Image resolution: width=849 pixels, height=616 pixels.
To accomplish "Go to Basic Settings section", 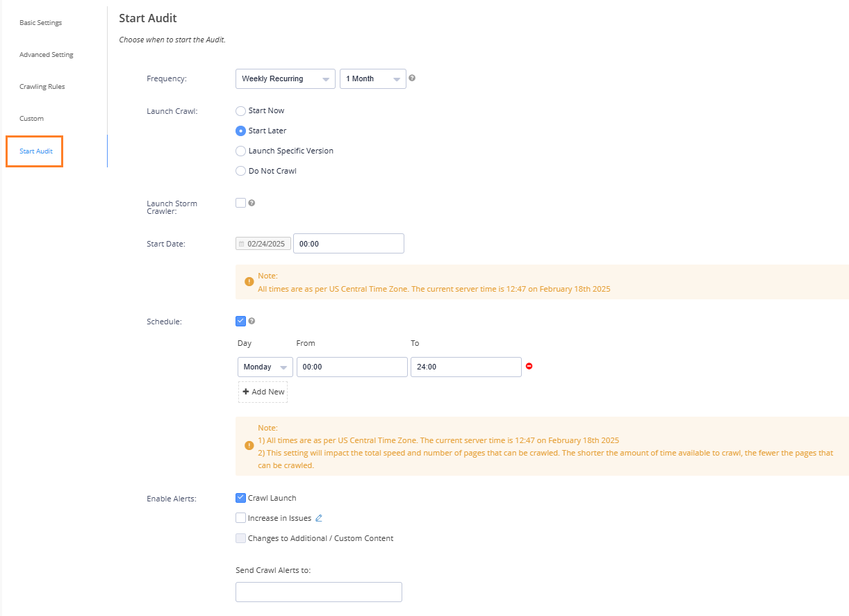I will coord(40,23).
